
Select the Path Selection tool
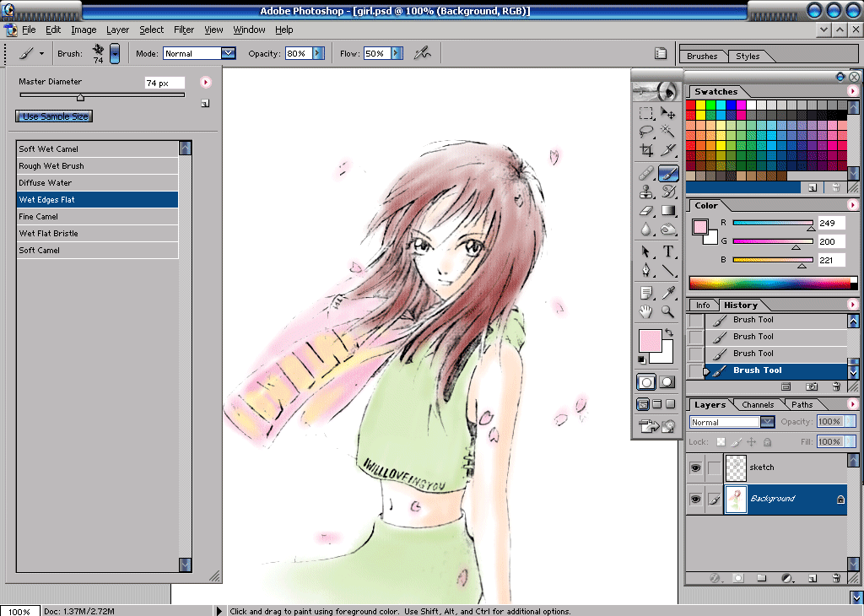tap(646, 251)
